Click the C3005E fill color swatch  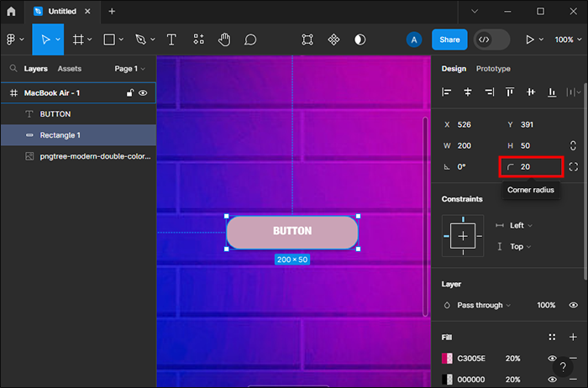(x=448, y=358)
